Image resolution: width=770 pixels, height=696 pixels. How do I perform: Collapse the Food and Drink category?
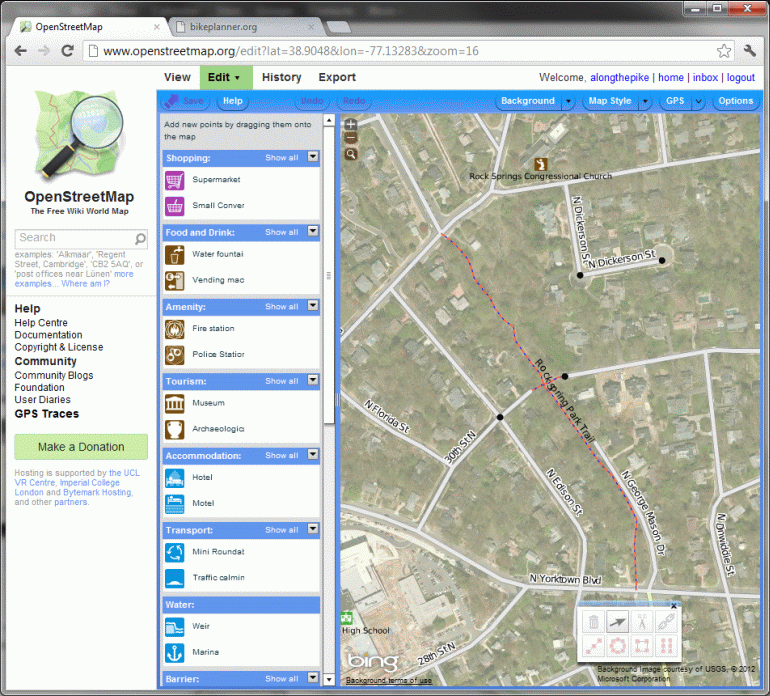pos(312,231)
